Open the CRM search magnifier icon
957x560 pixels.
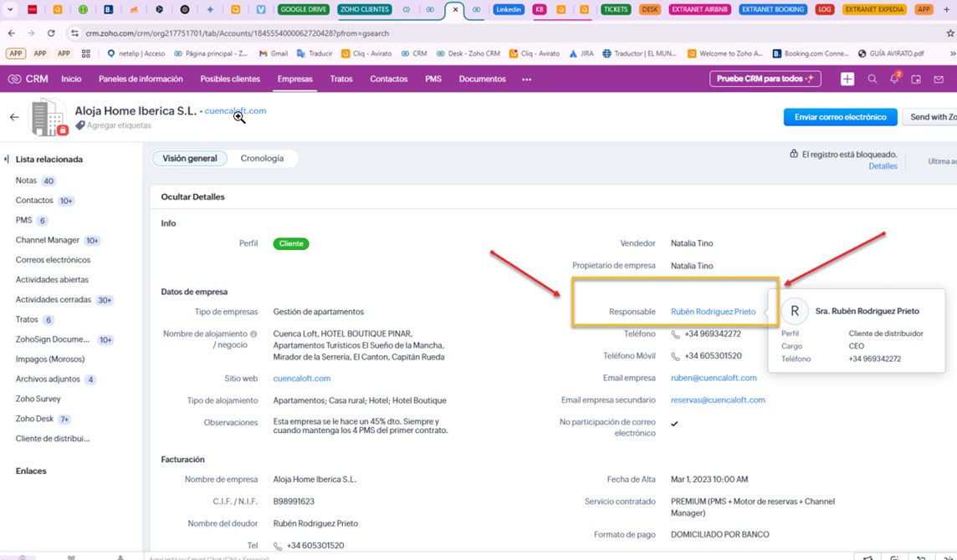pyautogui.click(x=873, y=79)
